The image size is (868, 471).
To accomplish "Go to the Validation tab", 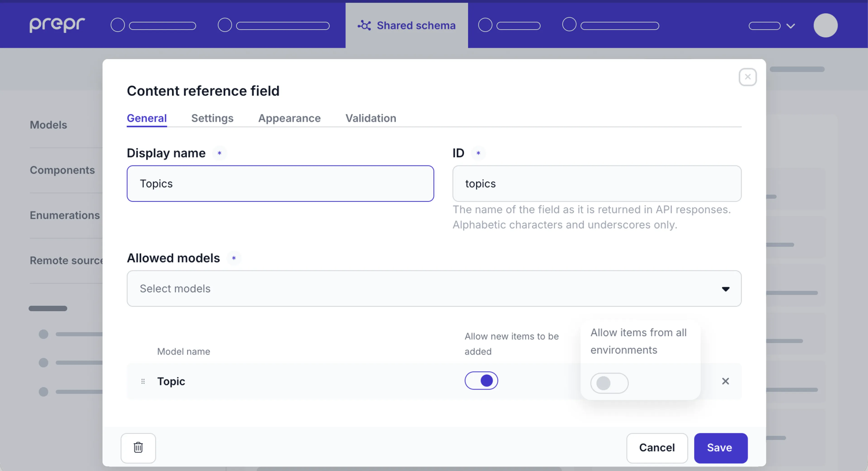I will click(x=371, y=118).
